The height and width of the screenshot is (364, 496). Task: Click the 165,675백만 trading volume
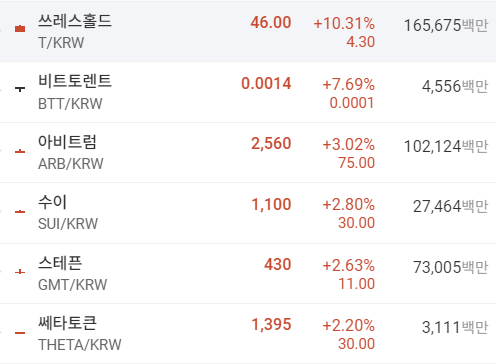[x=446, y=25]
